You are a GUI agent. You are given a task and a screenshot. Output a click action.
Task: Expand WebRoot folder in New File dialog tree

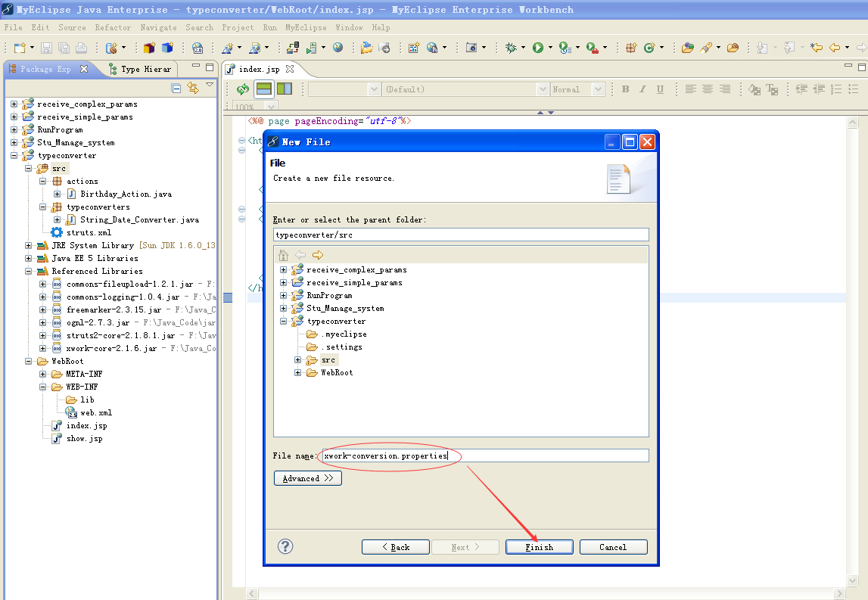click(298, 372)
